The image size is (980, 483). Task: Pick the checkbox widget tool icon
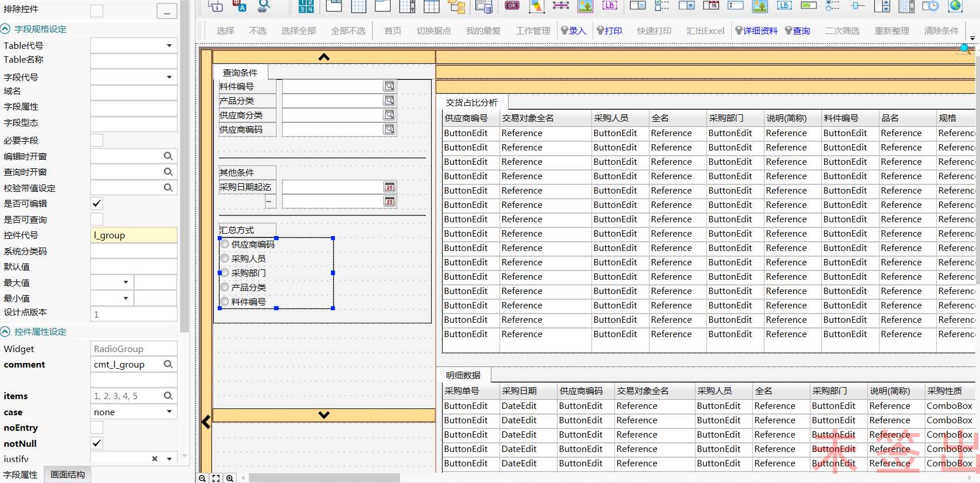pos(662,6)
